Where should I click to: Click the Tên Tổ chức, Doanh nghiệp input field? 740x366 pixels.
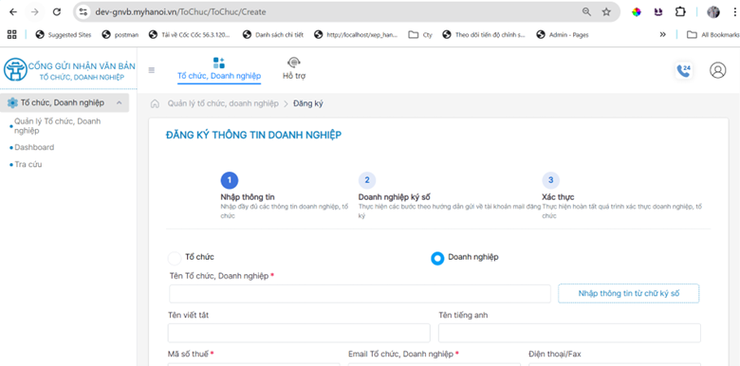[360, 293]
